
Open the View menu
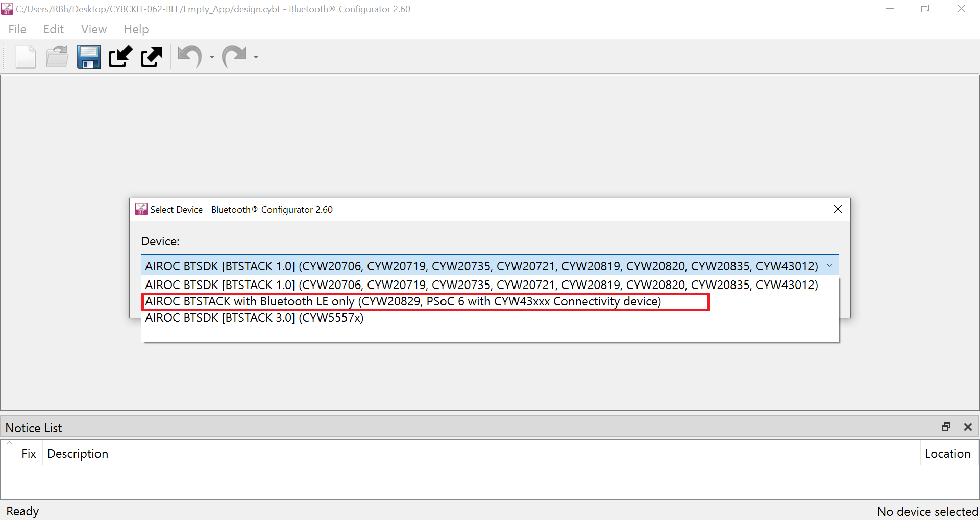pyautogui.click(x=94, y=29)
